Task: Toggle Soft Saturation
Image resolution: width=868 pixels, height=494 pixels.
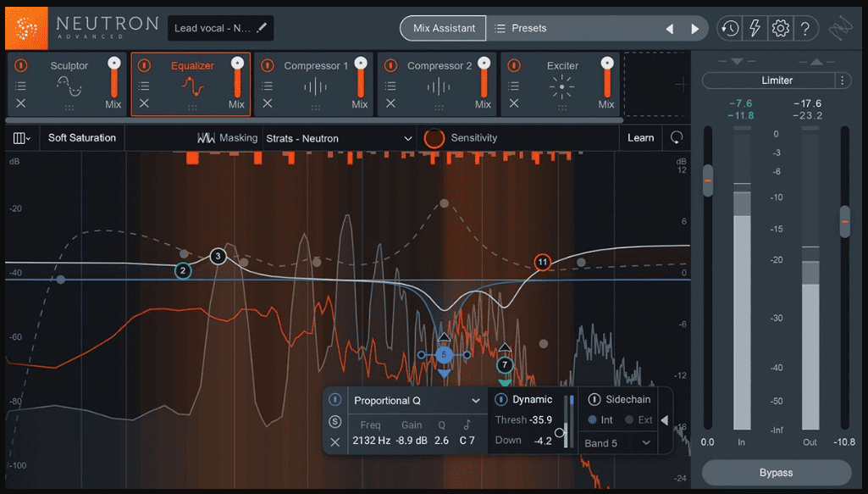Action: [x=82, y=138]
